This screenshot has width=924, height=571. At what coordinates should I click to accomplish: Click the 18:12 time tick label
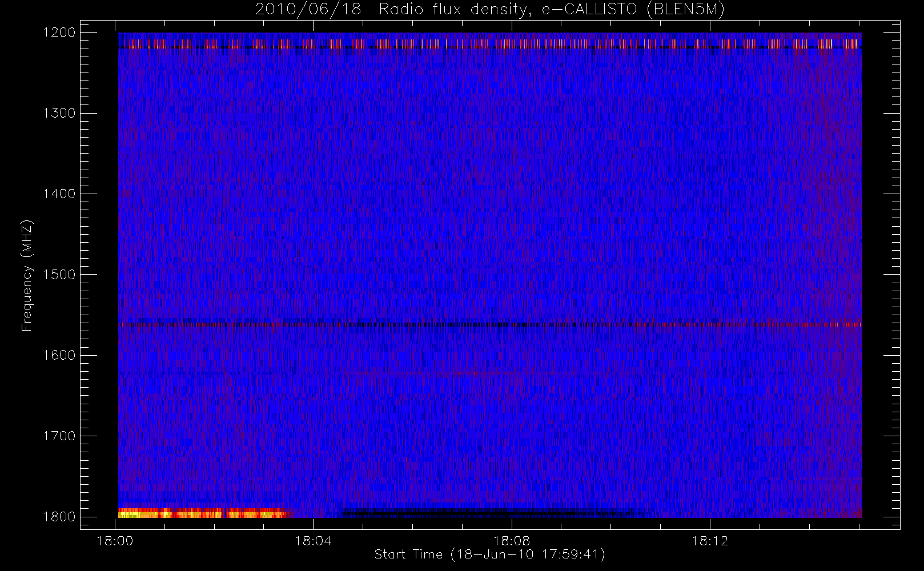710,541
